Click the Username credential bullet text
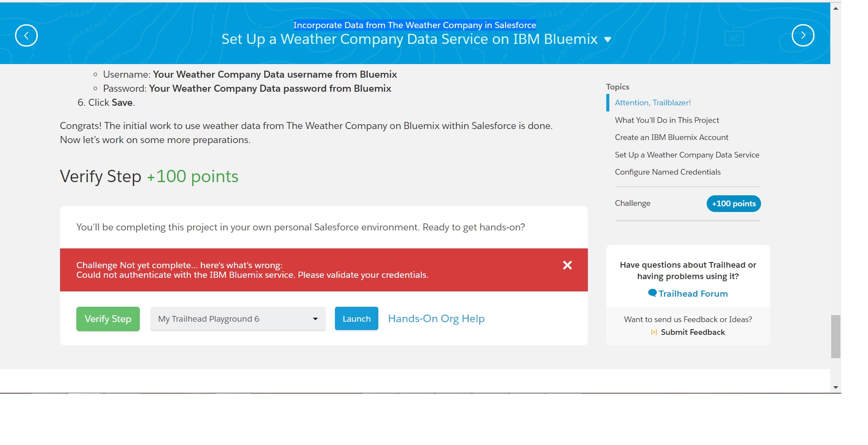Viewport: 868px width, 445px height. tap(250, 75)
